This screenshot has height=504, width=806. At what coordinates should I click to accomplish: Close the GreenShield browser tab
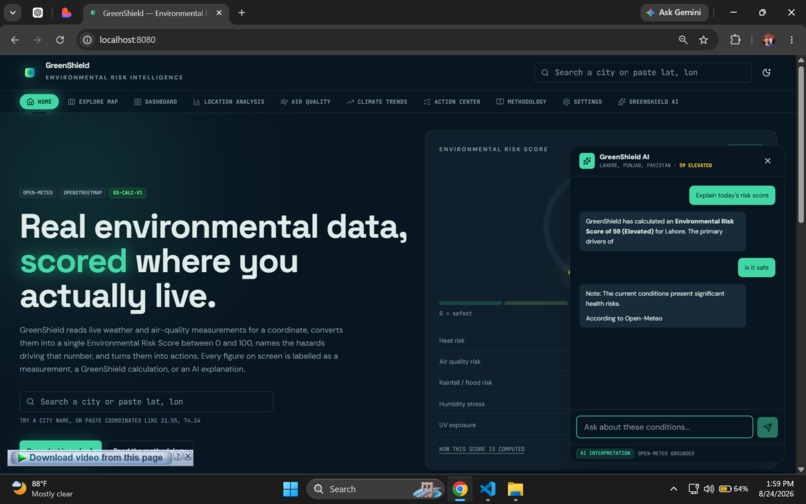click(219, 13)
